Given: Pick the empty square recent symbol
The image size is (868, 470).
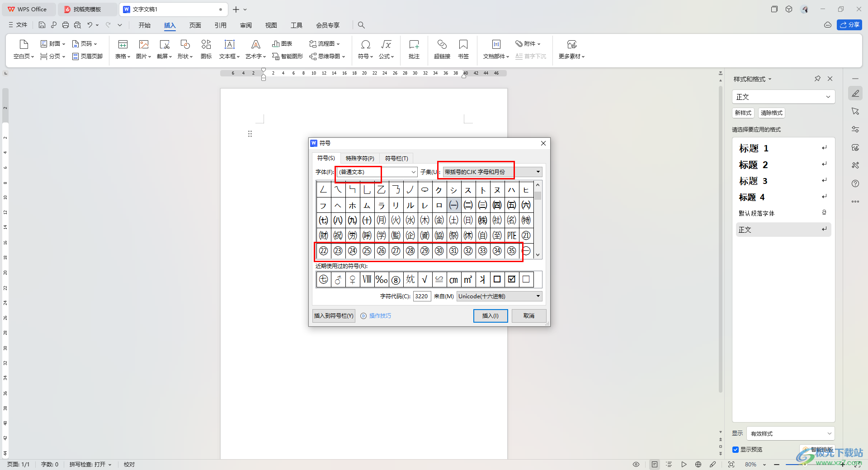Looking at the screenshot, I should tap(526, 280).
